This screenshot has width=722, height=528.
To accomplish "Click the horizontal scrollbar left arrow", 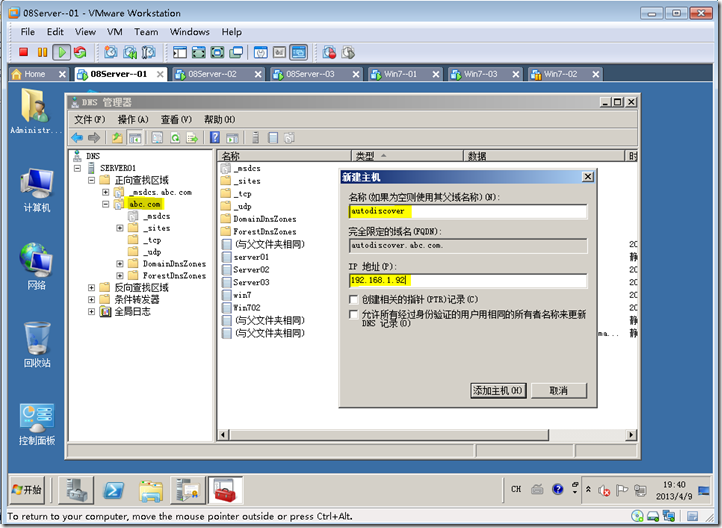I will pos(223,435).
